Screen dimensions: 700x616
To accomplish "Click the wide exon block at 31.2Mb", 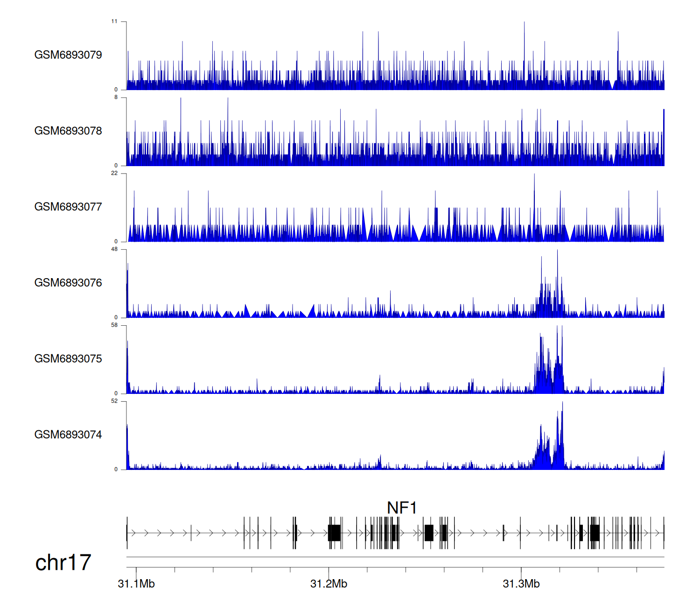I will tap(334, 533).
